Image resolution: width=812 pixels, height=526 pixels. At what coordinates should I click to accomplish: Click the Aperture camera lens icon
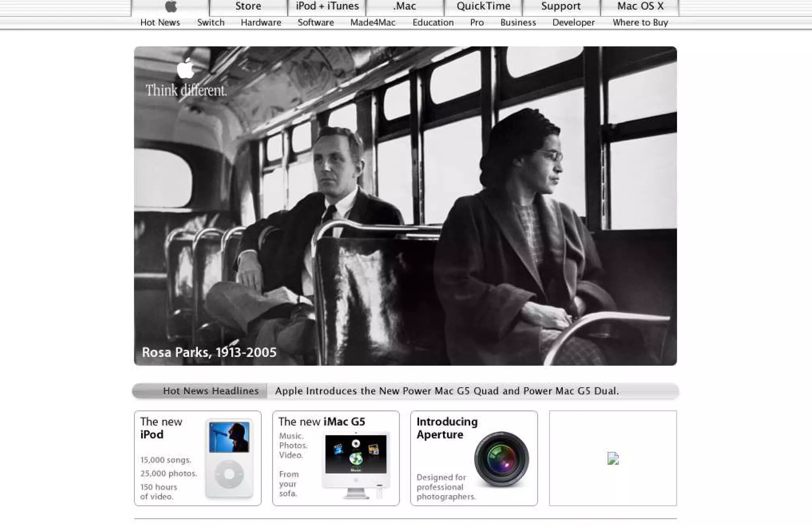click(502, 459)
